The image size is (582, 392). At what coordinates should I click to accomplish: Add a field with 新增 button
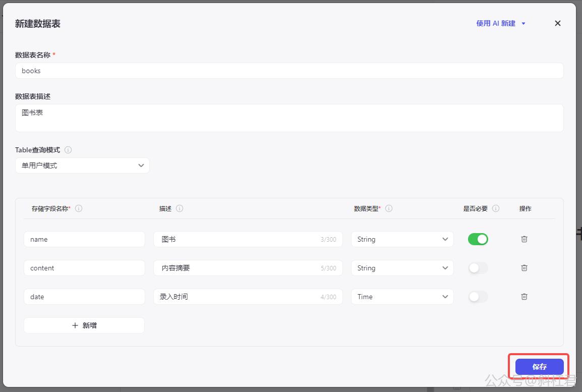[84, 325]
